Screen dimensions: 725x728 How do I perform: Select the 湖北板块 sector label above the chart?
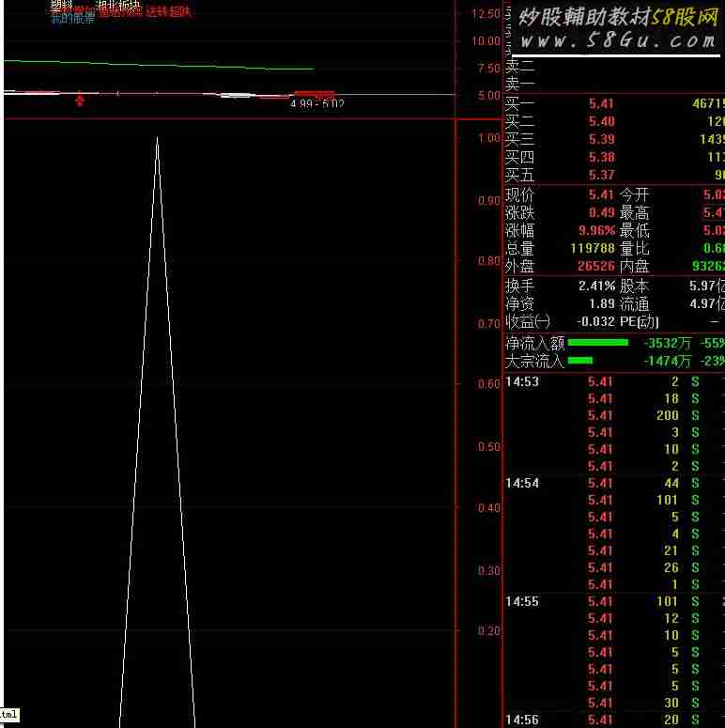118,5
